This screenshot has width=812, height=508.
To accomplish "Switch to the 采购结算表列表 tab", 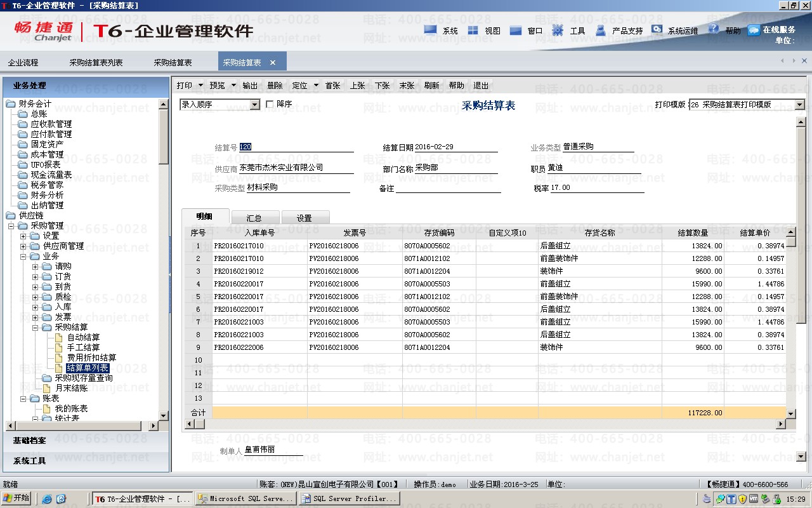I will point(96,62).
